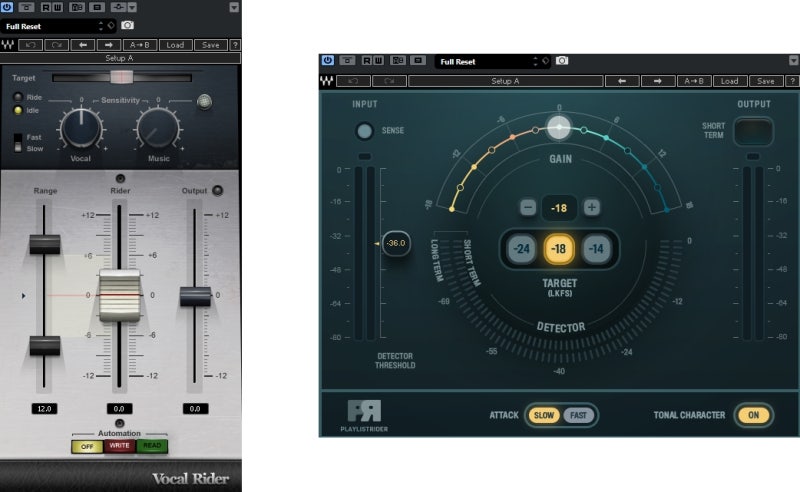Enable Write automation W in Playlist Rider
800x492 pixels.
pyautogui.click(x=379, y=60)
